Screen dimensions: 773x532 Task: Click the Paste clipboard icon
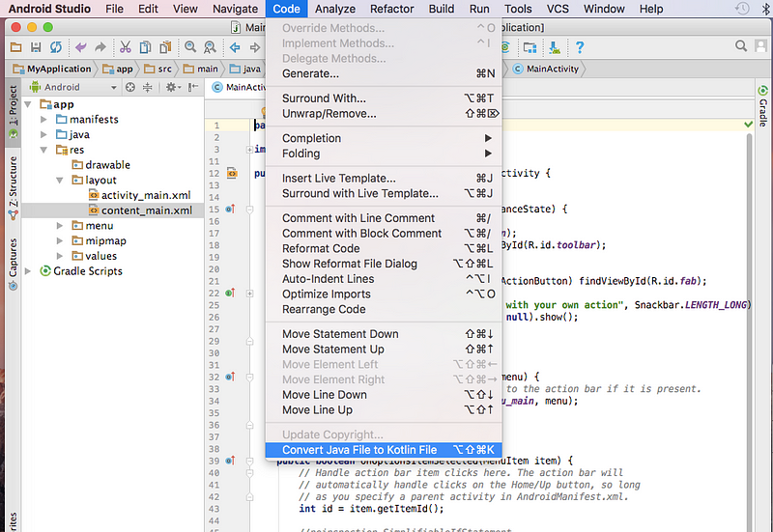pos(165,47)
